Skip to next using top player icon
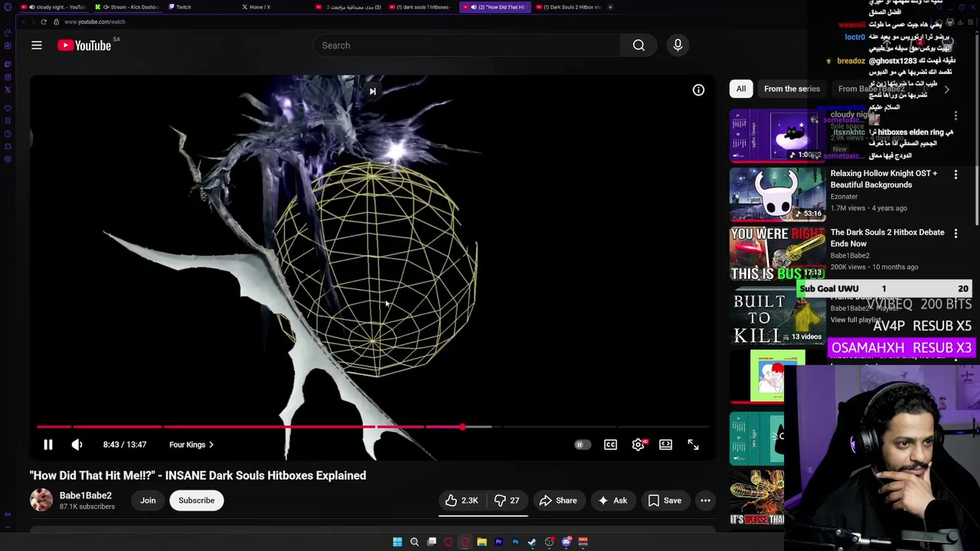The height and width of the screenshot is (551, 980). pyautogui.click(x=373, y=92)
